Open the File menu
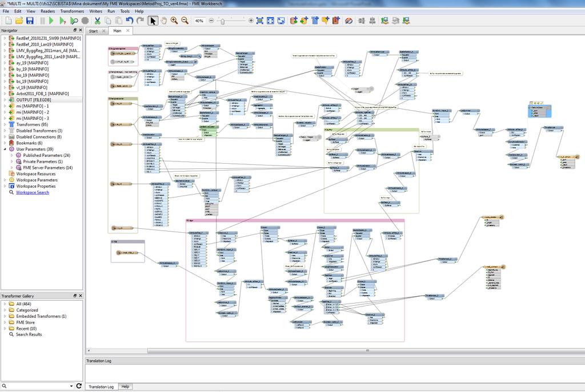This screenshot has height=392, width=585. [6, 11]
